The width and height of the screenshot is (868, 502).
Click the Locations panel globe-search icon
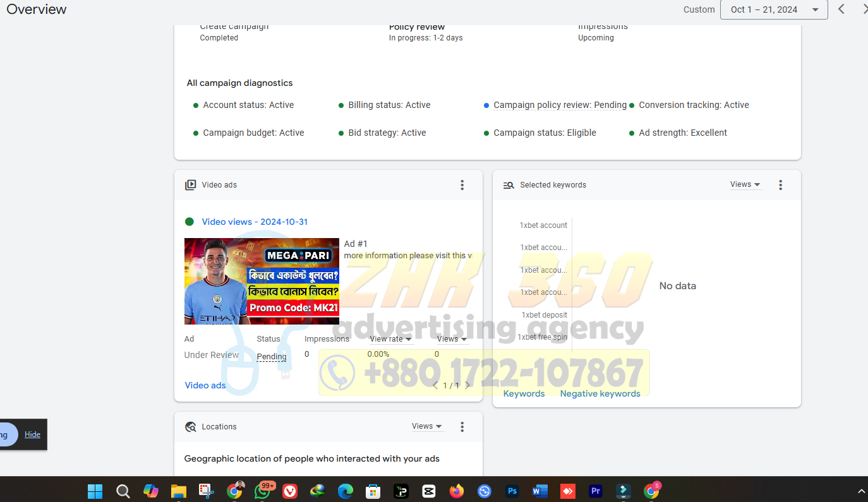pyautogui.click(x=190, y=427)
